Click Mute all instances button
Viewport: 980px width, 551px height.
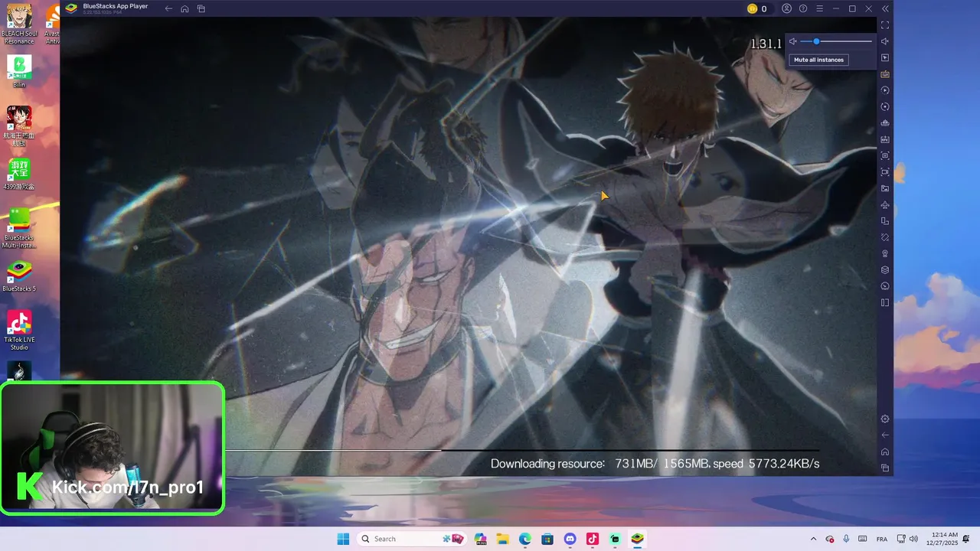818,60
